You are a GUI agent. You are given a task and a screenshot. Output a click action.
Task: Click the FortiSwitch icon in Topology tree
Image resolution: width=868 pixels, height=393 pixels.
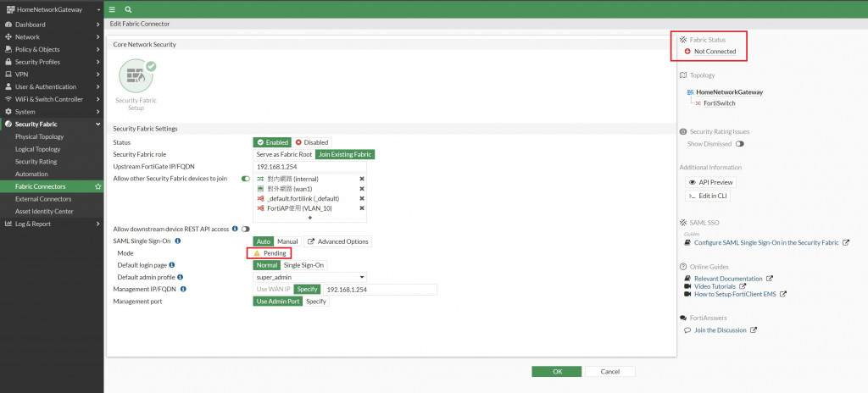click(698, 103)
